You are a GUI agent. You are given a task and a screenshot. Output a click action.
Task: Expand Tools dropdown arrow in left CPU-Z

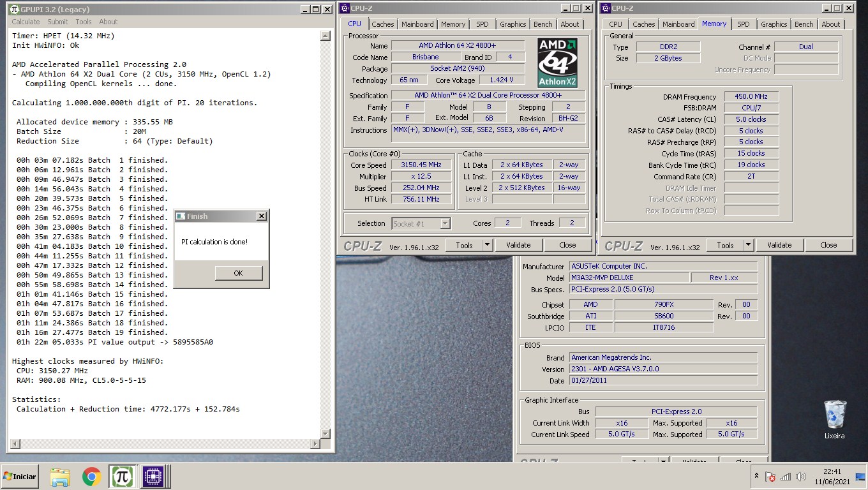pos(487,245)
